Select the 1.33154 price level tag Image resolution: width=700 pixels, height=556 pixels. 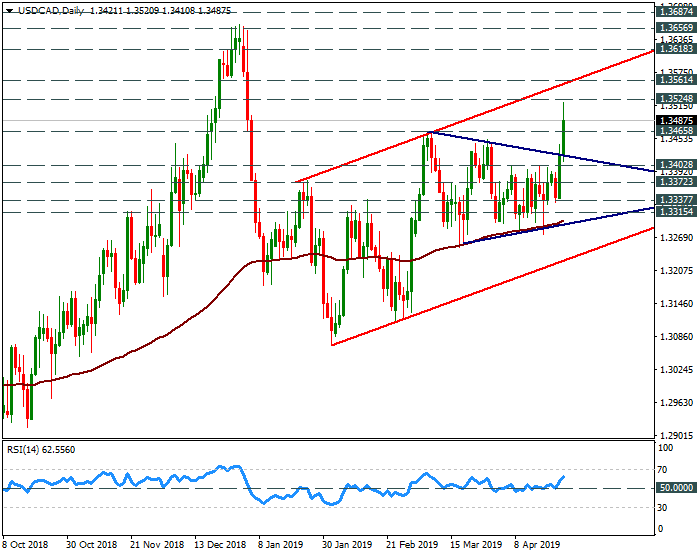click(676, 212)
